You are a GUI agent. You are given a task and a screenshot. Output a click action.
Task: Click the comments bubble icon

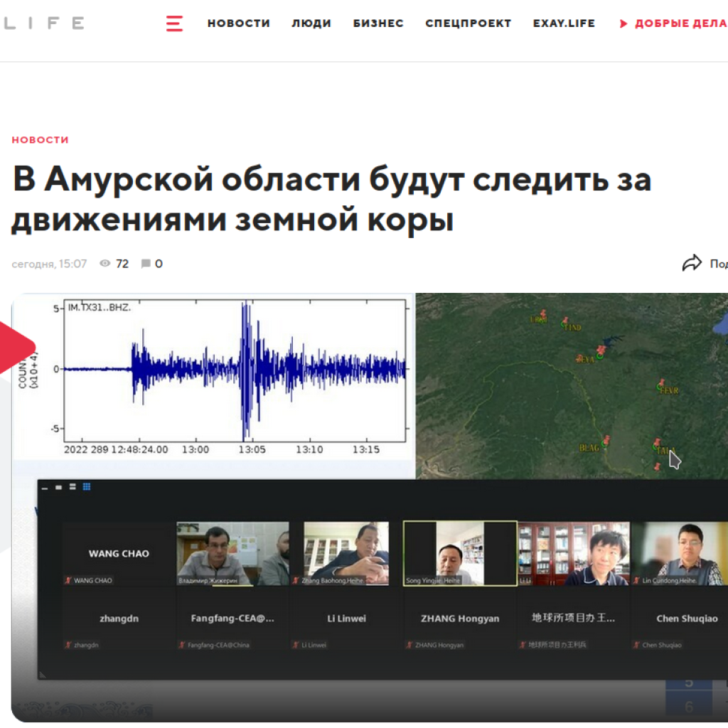point(146,264)
